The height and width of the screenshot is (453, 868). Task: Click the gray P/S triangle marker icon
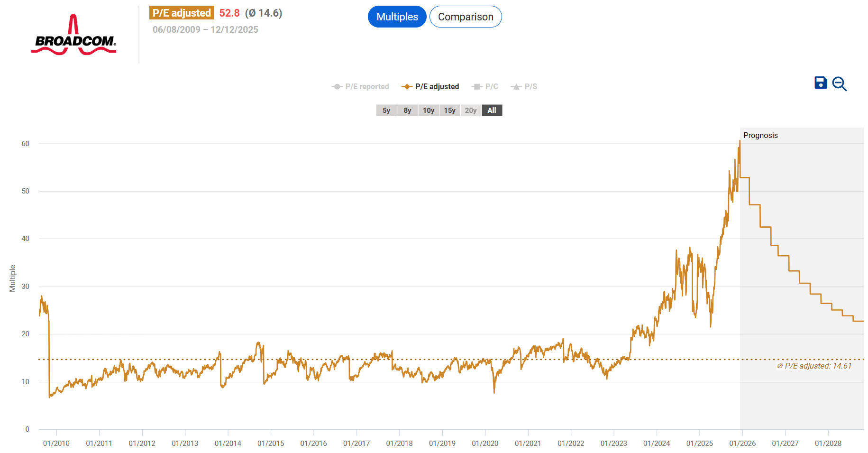click(515, 86)
